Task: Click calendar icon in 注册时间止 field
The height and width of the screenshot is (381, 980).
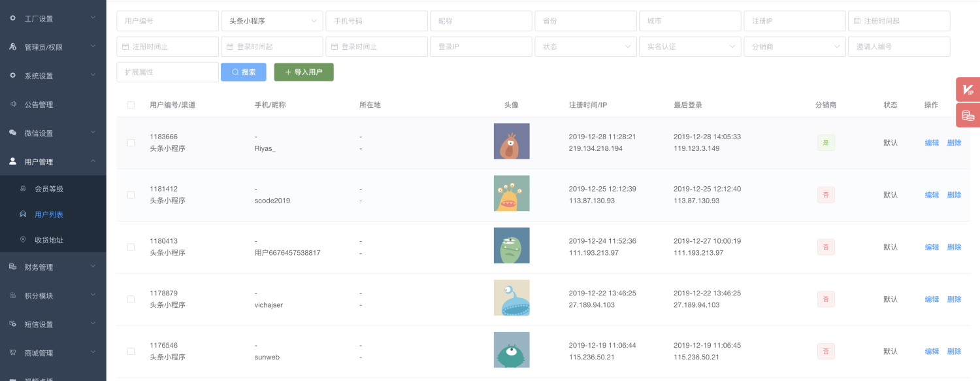Action: point(125,46)
